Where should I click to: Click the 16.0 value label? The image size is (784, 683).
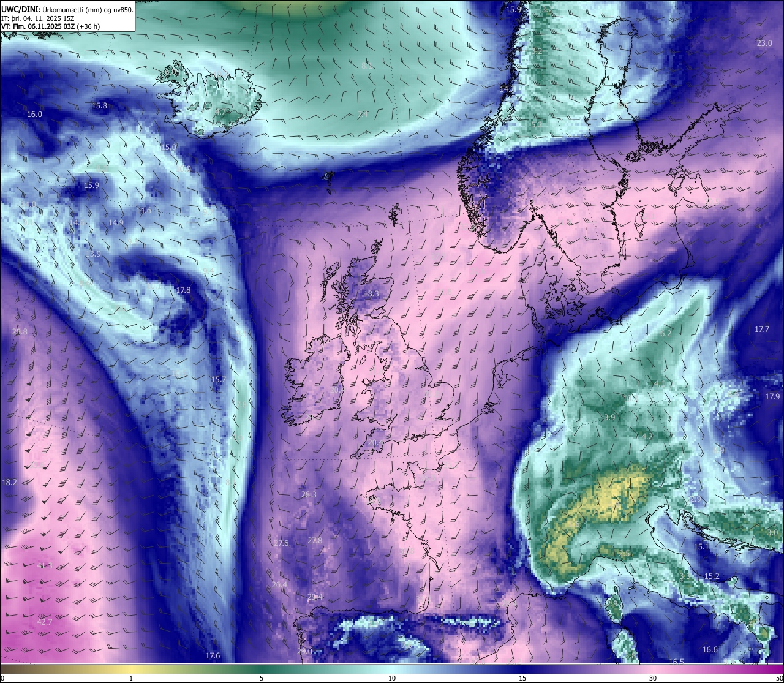(34, 115)
